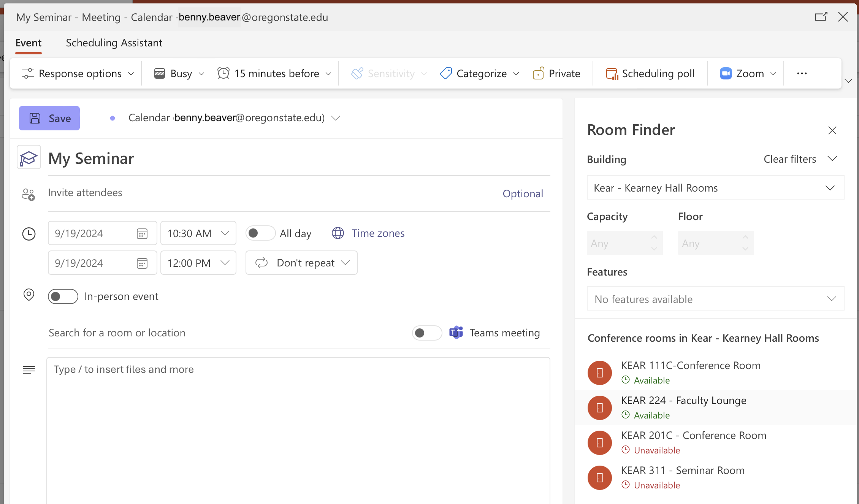Open the Categorize dropdown
Viewport: 859px width, 504px height.
click(x=480, y=73)
